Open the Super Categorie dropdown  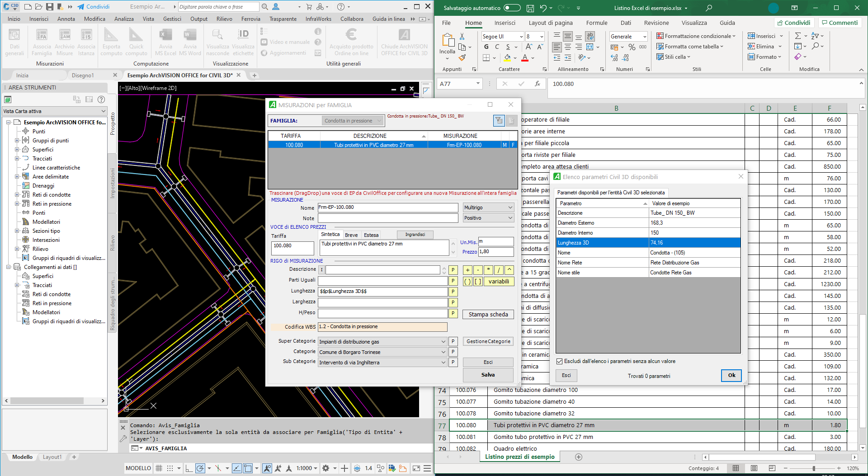point(443,342)
